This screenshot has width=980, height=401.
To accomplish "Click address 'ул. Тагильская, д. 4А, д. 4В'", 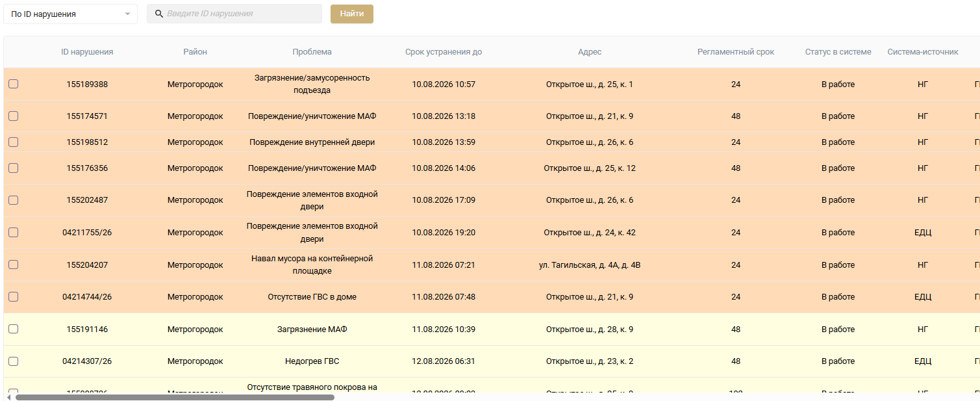I will point(590,265).
